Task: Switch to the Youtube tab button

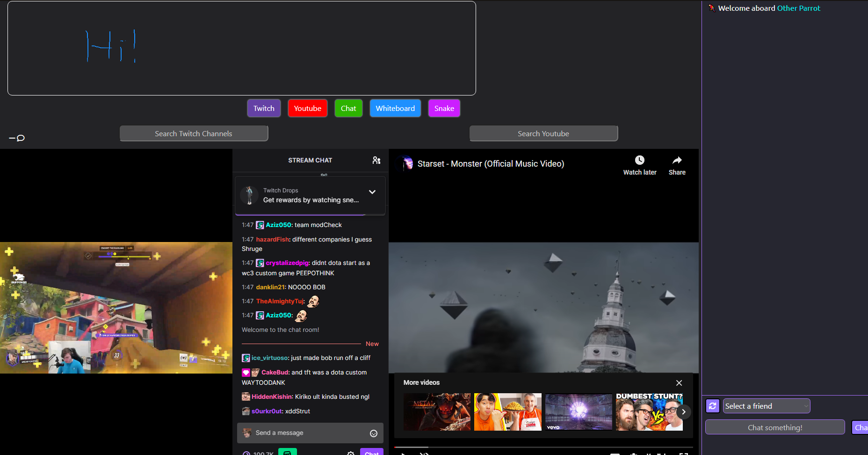Action: (308, 108)
